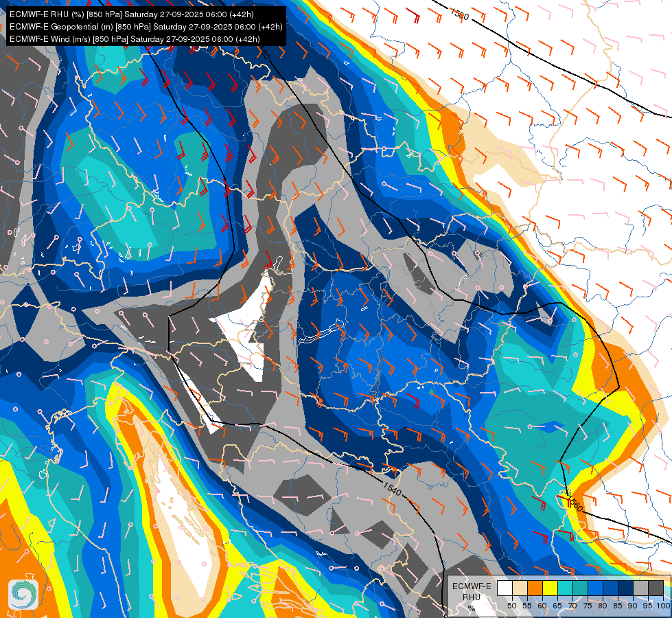Click the legend value 60
The height and width of the screenshot is (618, 672).
point(542,606)
